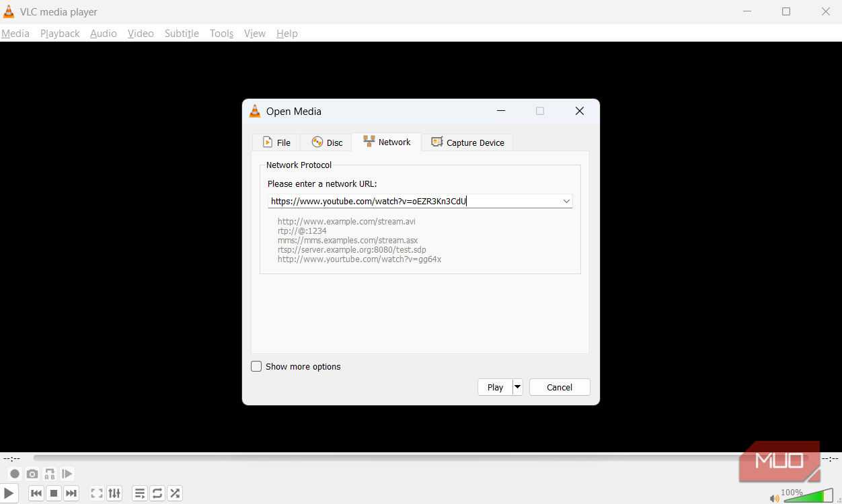Skip to previous media item

36,493
